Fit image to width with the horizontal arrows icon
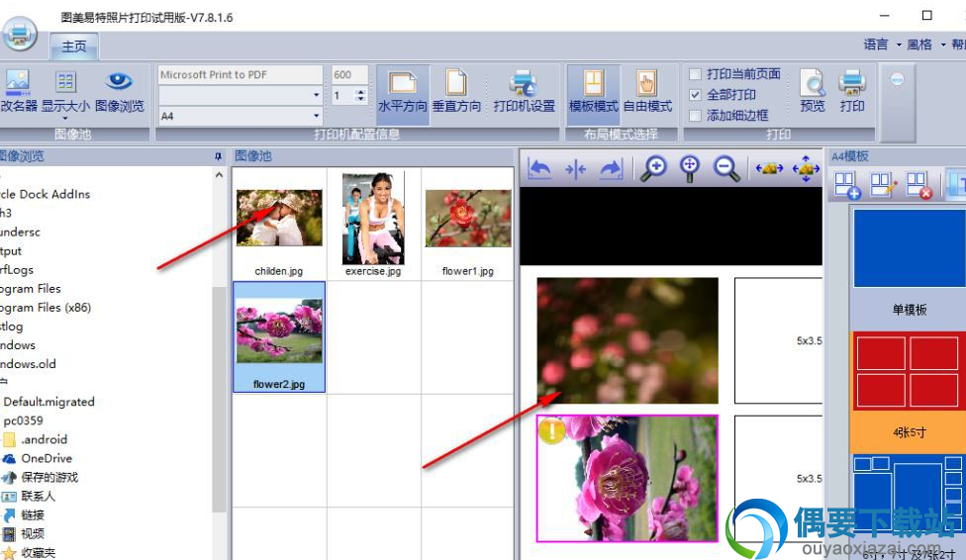The height and width of the screenshot is (560, 966). (769, 168)
